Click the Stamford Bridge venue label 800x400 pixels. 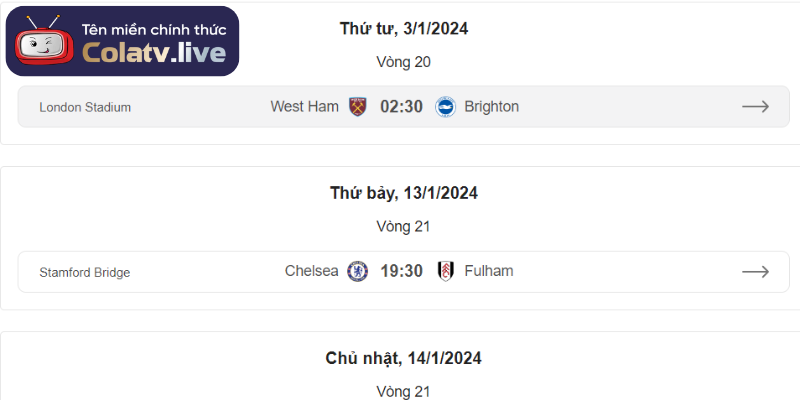pos(85,272)
